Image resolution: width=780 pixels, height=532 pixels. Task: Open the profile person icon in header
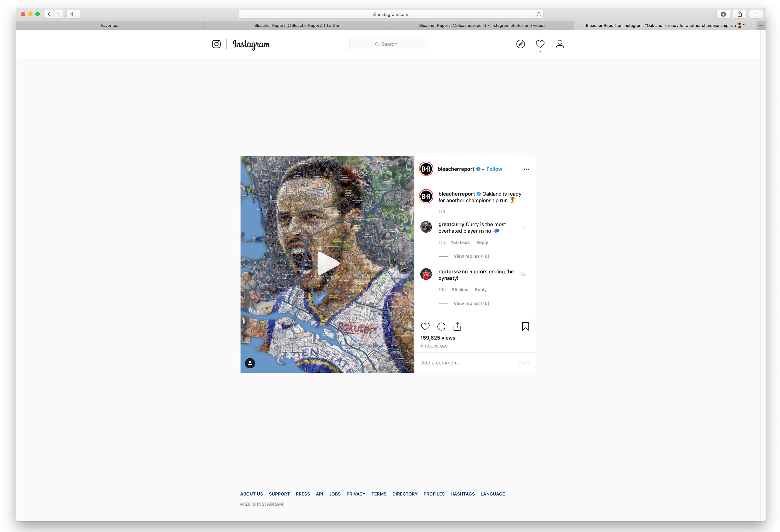[x=560, y=44]
